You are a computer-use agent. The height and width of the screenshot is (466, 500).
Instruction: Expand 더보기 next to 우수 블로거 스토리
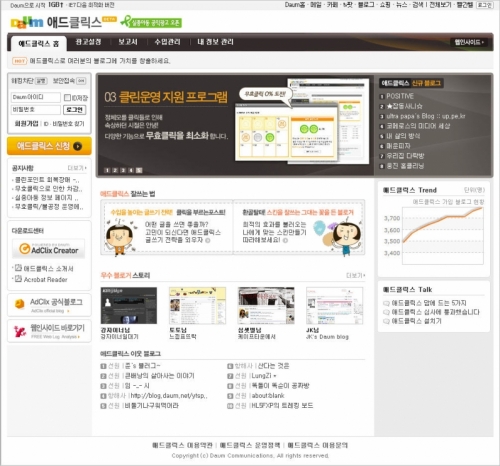click(356, 275)
